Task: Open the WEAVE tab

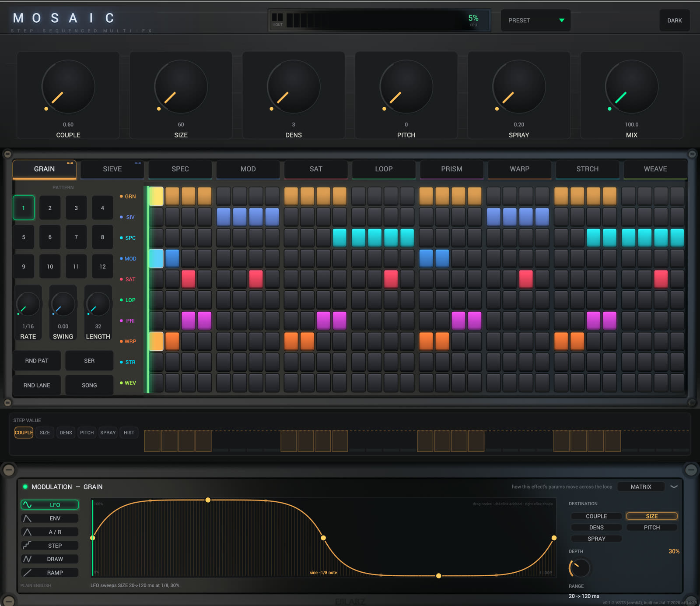Action: pos(655,169)
